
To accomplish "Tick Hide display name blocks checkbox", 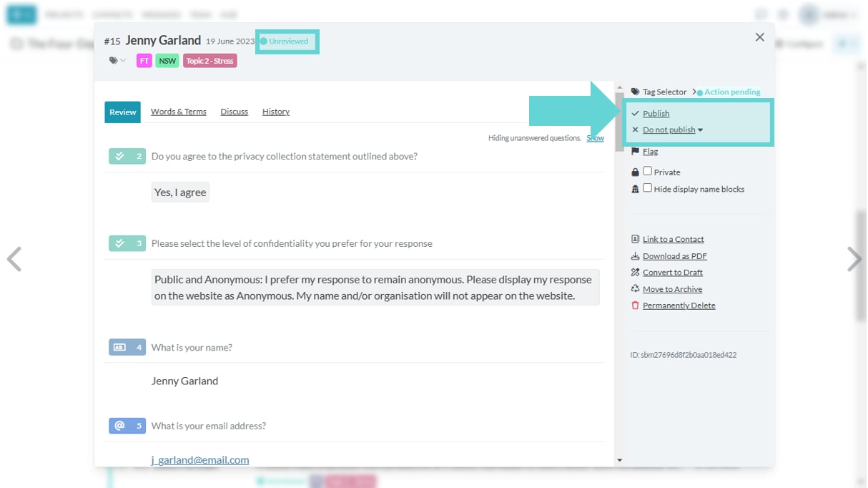I will [x=647, y=189].
